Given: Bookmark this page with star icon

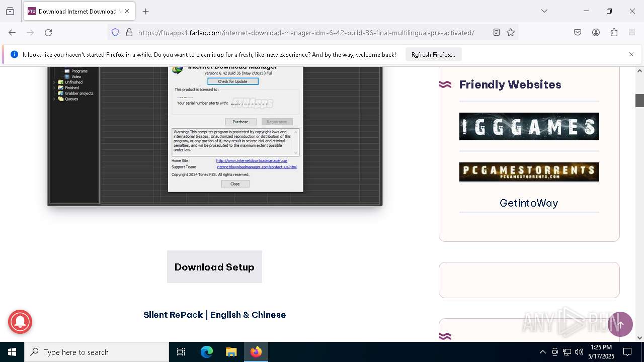Looking at the screenshot, I should (511, 32).
